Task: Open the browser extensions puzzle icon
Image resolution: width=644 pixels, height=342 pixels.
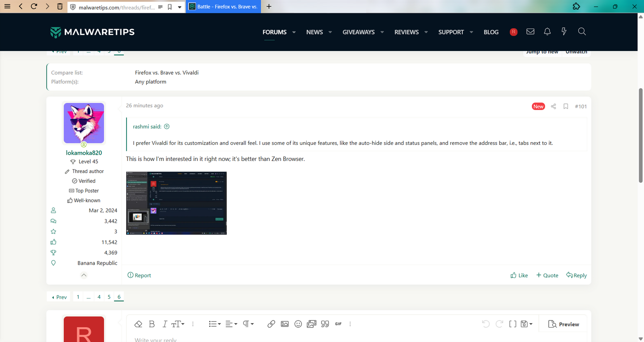Action: pyautogui.click(x=576, y=7)
